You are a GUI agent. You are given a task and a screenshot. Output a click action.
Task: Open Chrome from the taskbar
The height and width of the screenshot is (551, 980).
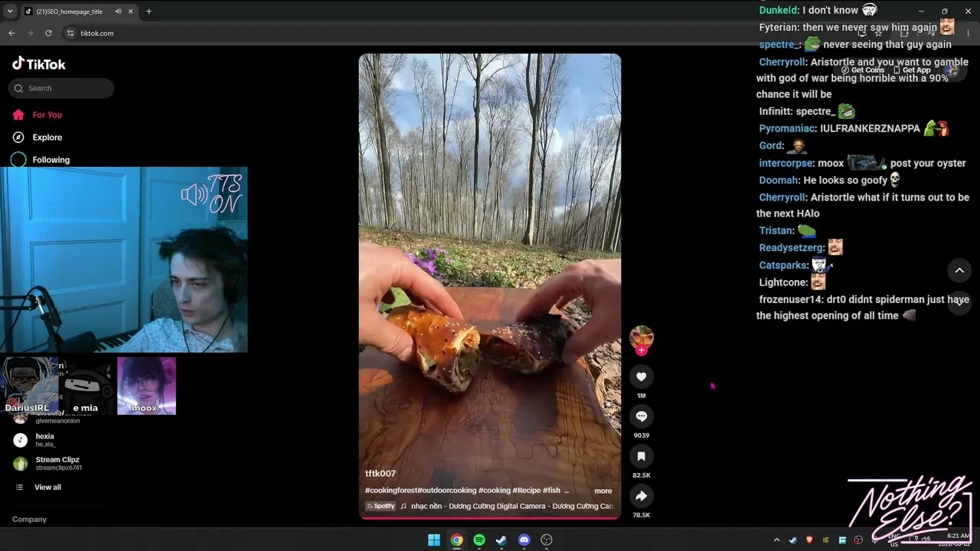pos(456,540)
